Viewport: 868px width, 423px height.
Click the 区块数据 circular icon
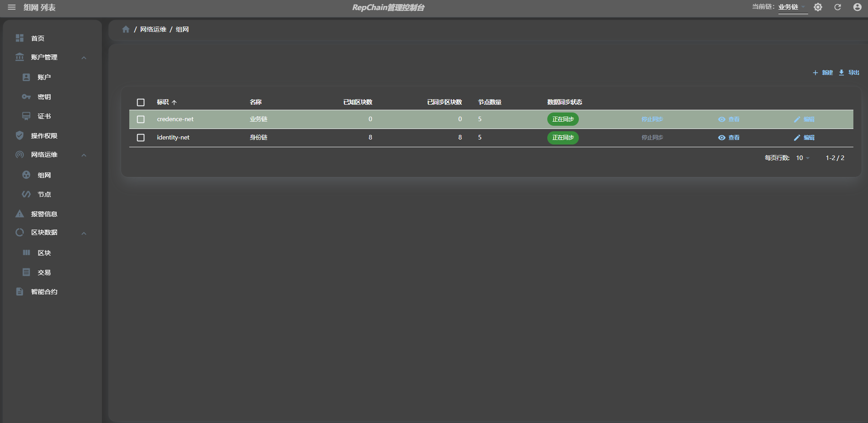[x=20, y=232]
